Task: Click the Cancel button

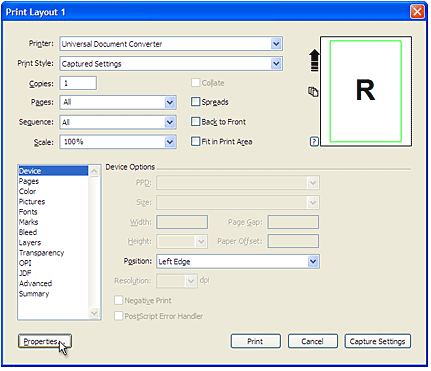Action: coord(313,341)
